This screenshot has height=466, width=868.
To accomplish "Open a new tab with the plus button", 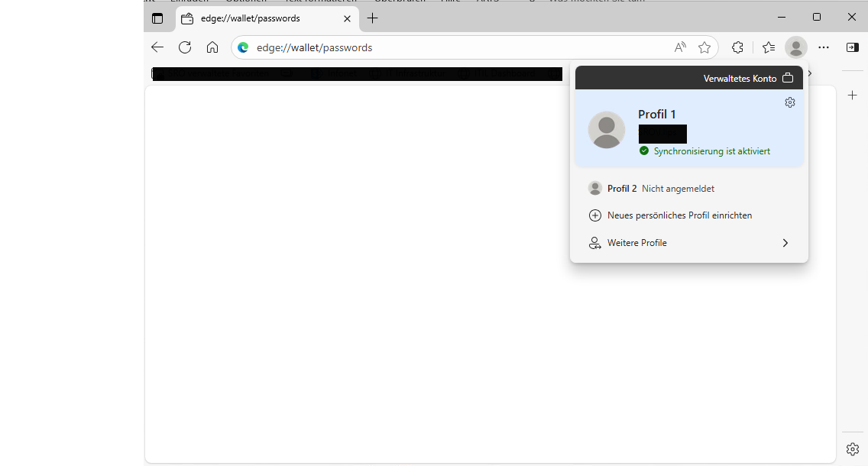I will pos(373,18).
